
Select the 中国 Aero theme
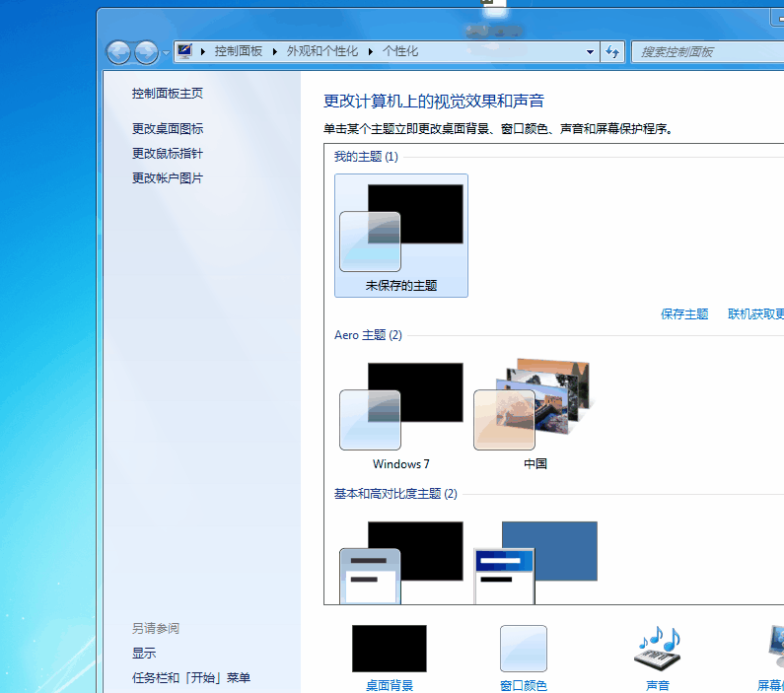pos(535,415)
